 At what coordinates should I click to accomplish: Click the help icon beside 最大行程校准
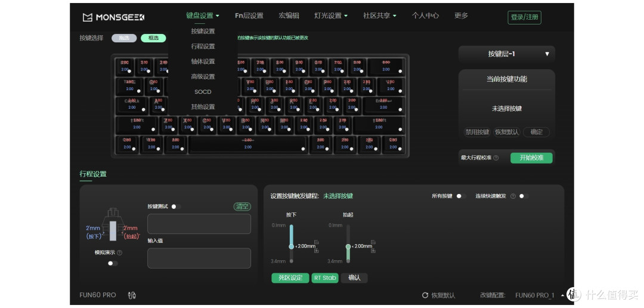point(496,158)
